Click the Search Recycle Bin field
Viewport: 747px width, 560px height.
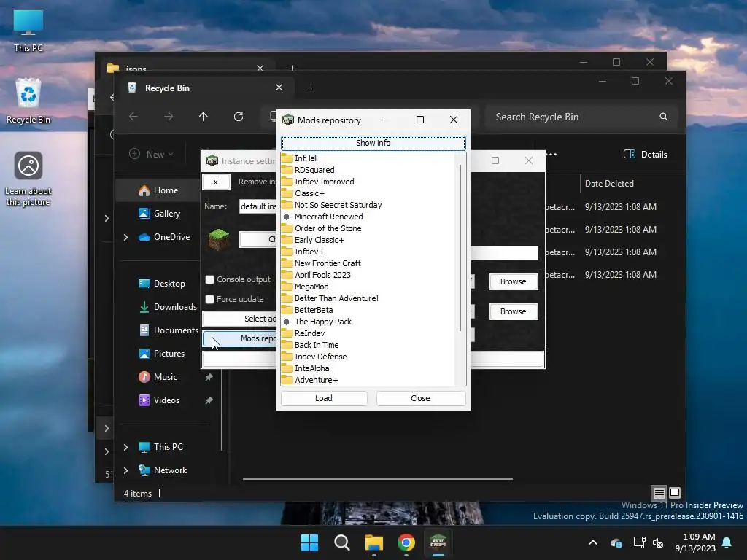point(581,117)
